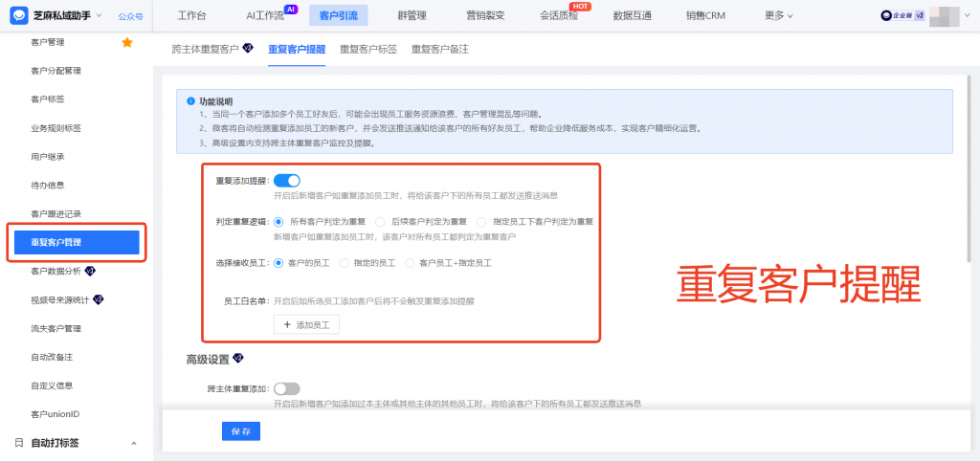
Task: Expand the 更多 menu in the top navigation
Action: (779, 16)
